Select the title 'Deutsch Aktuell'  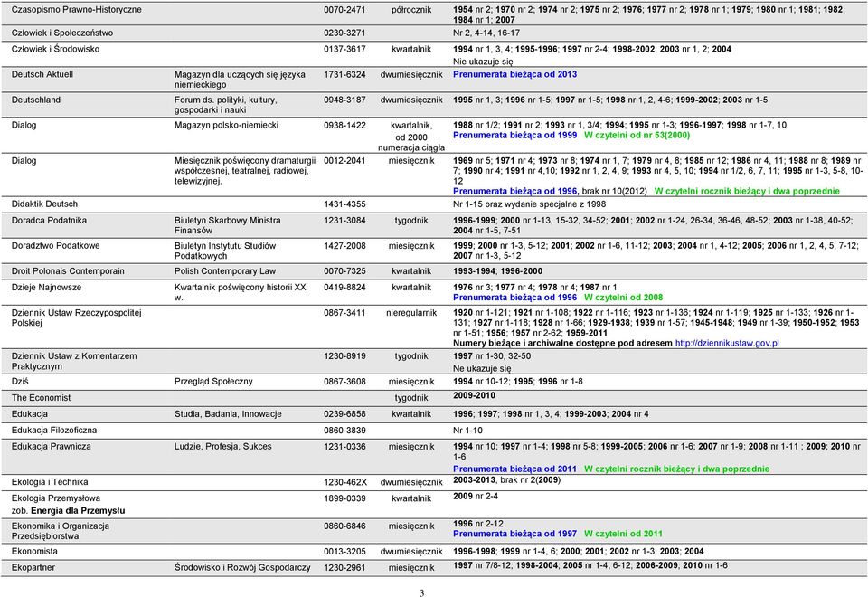tap(42, 74)
